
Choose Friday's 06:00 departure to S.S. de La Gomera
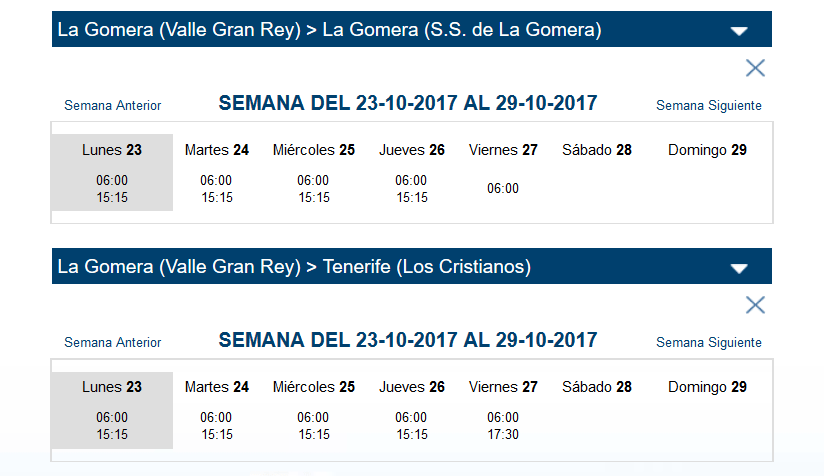pyautogui.click(x=503, y=189)
